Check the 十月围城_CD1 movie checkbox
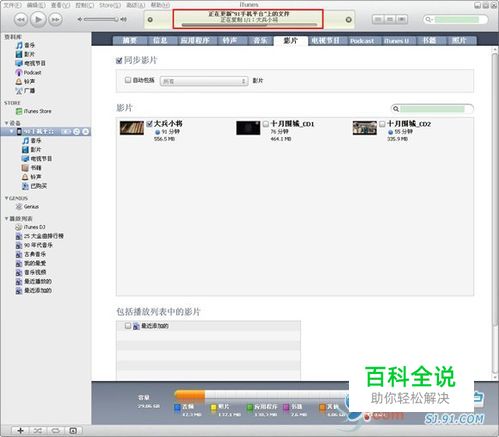Screen dimensions: 499x437 (266, 124)
